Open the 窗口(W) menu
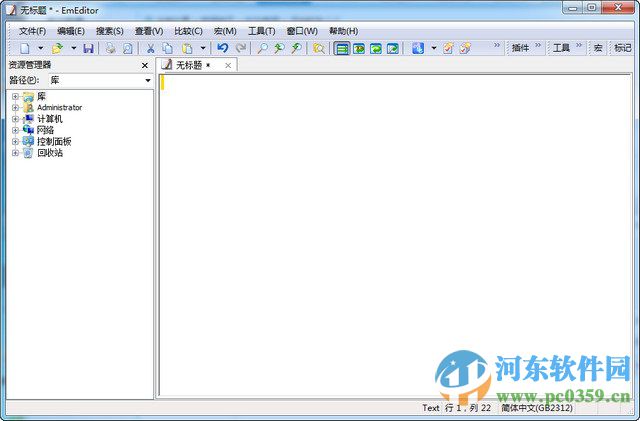 (302, 31)
